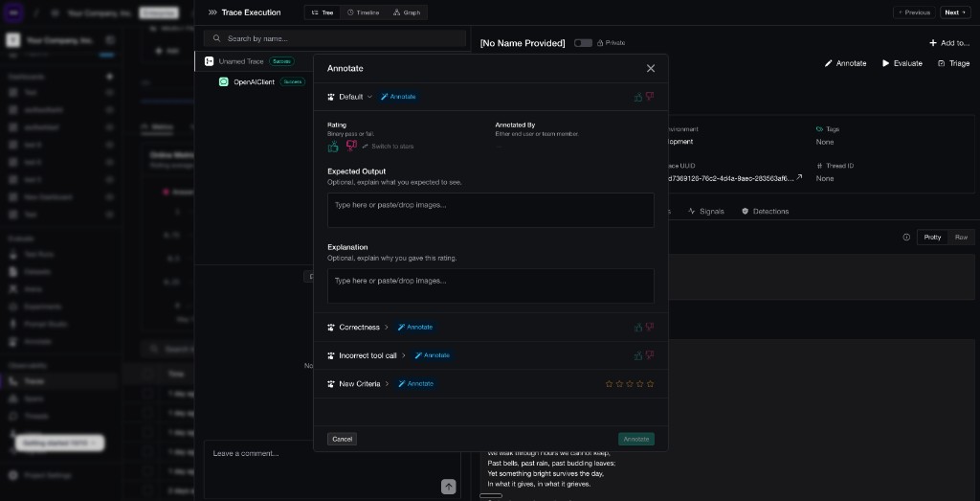
Task: Click the blue Annotate button beside Correctness
Action: click(415, 327)
